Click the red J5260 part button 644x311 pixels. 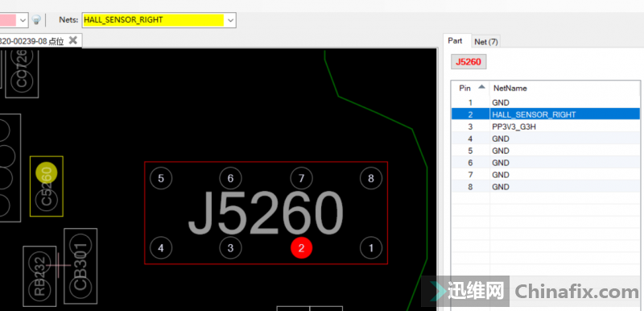pos(469,62)
